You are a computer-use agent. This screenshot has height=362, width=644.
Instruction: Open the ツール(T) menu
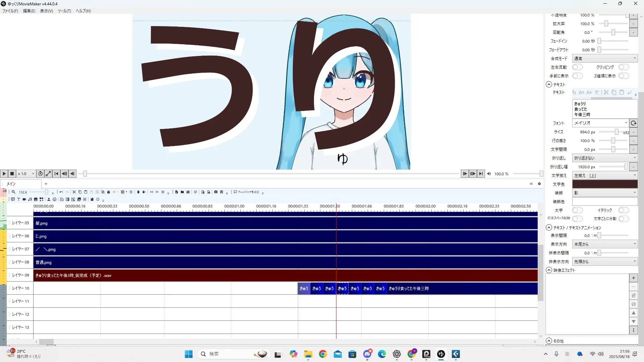pyautogui.click(x=64, y=11)
